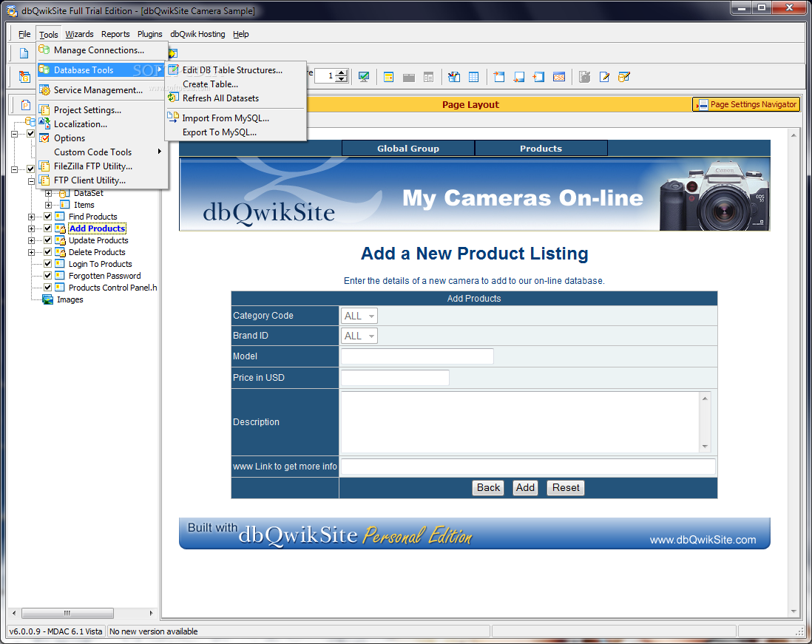Open Service Management from Tools menu
This screenshot has height=644, width=812.
click(103, 90)
